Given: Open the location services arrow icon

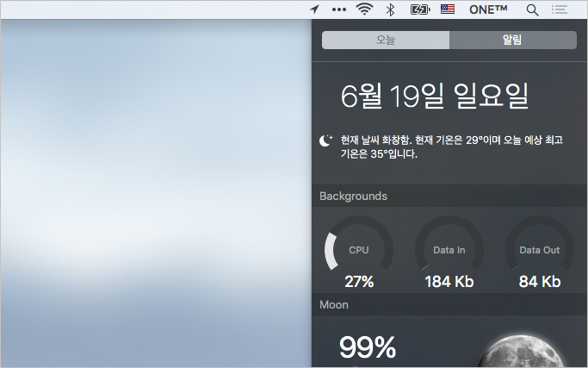Looking at the screenshot, I should click(314, 9).
